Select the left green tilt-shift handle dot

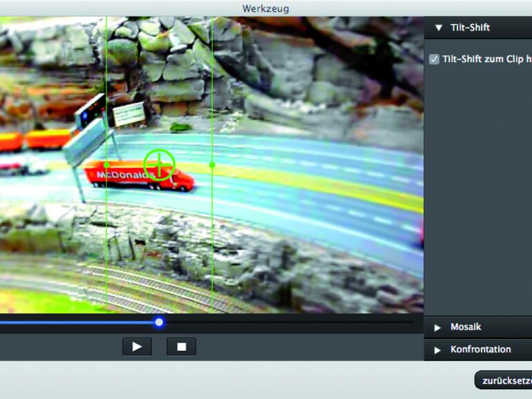tap(106, 165)
